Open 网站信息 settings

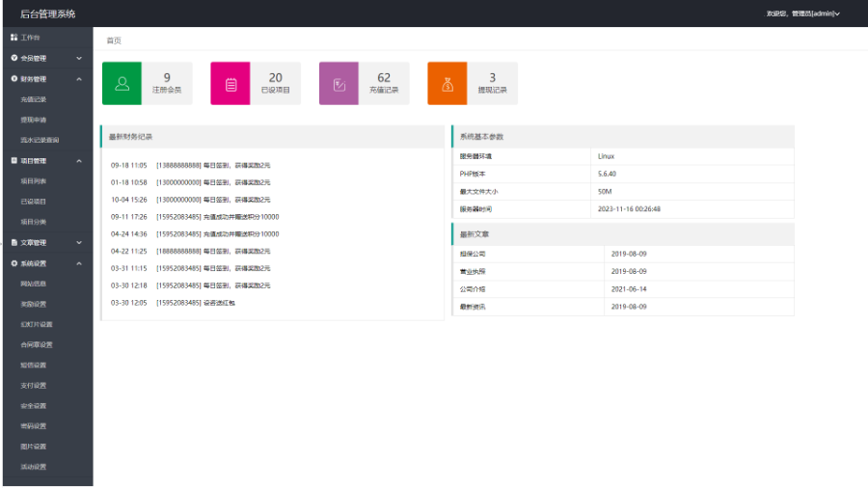(33, 284)
